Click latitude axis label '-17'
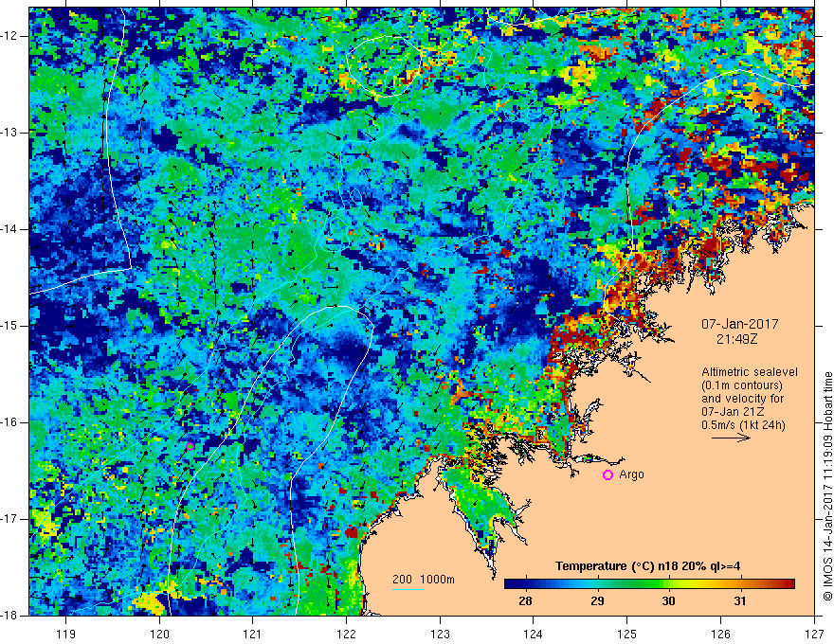Image resolution: width=834 pixels, height=644 pixels. point(10,519)
